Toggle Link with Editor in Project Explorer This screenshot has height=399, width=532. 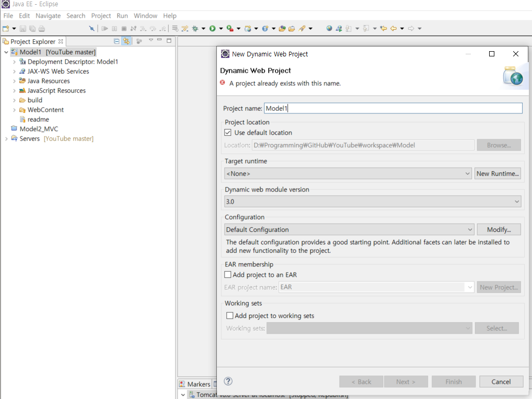(x=126, y=41)
